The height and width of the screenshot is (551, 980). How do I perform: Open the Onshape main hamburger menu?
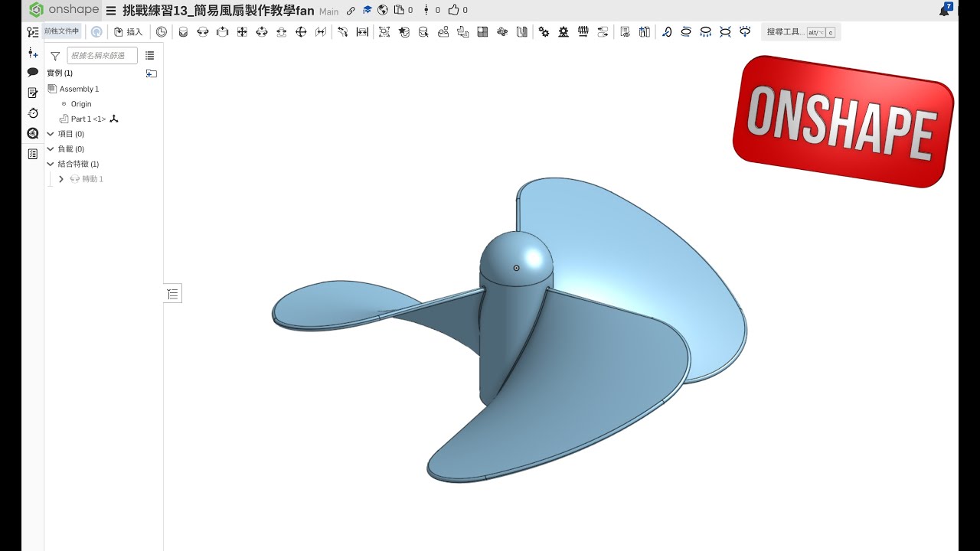111,11
